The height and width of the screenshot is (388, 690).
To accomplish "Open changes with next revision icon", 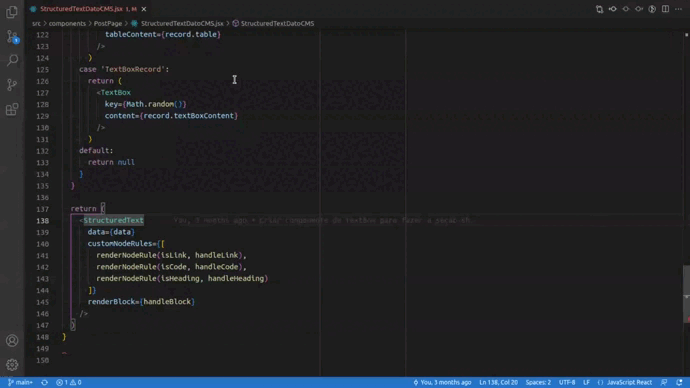I will pyautogui.click(x=639, y=9).
